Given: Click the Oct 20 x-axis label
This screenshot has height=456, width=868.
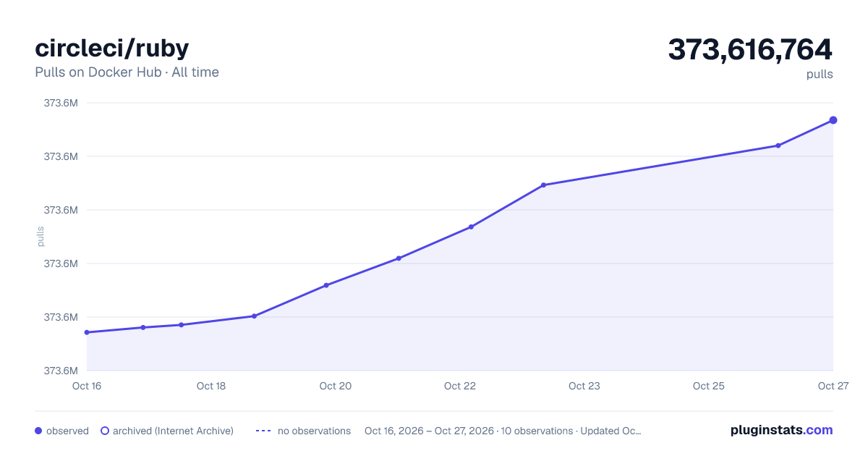Looking at the screenshot, I should click(x=336, y=386).
